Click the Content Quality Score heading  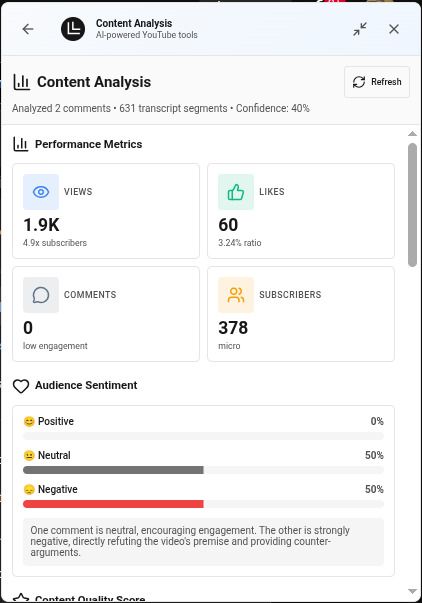[x=90, y=599]
